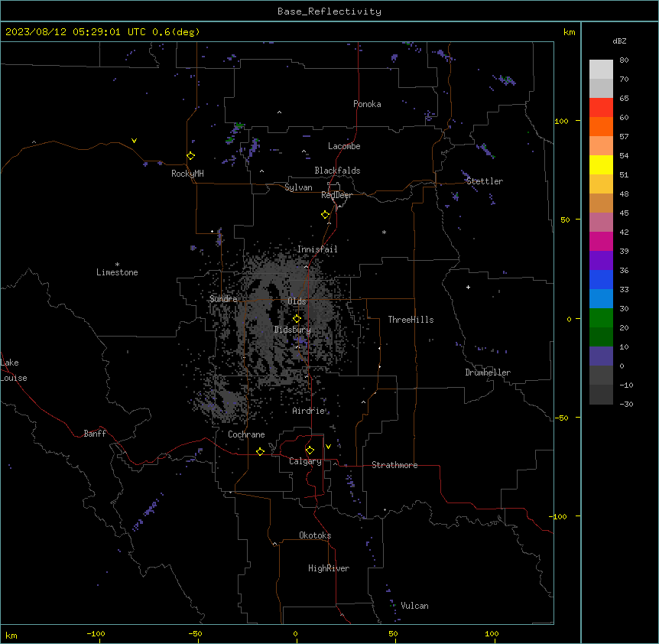
Task: Click the Ponoka city label
Action: pyautogui.click(x=367, y=104)
